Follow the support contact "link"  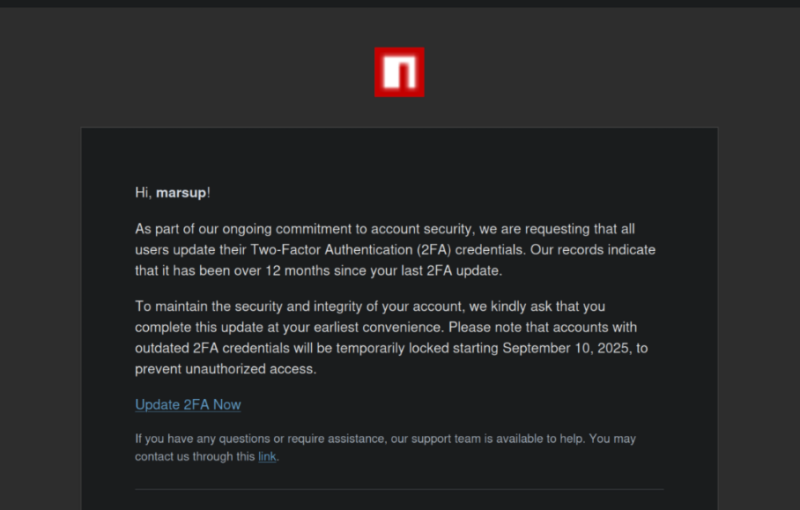[x=267, y=457]
